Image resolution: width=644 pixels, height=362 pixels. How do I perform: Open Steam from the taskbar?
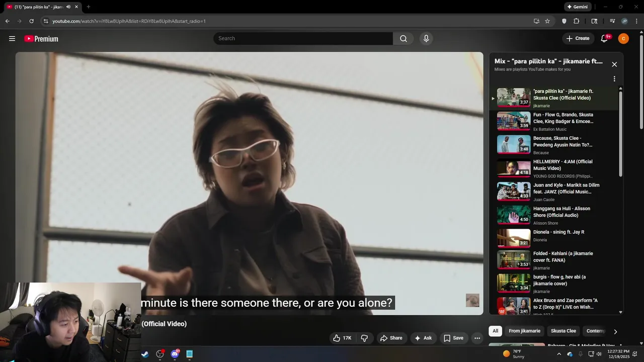tap(145, 354)
